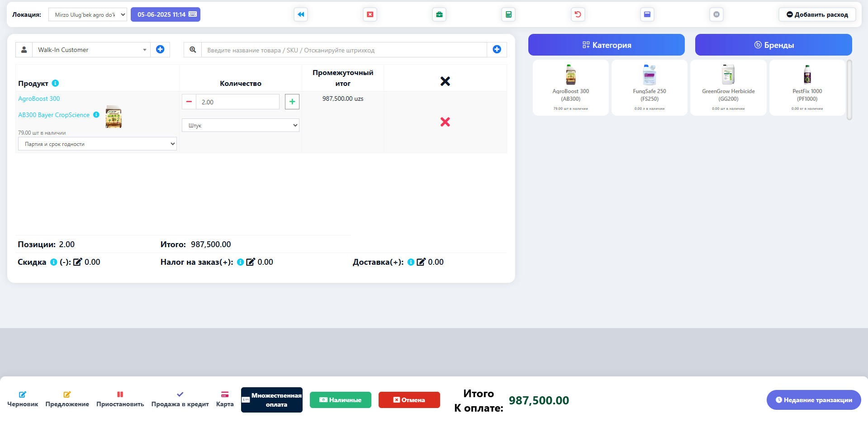Open the location dropdown
This screenshot has width=868, height=427.
coord(88,14)
